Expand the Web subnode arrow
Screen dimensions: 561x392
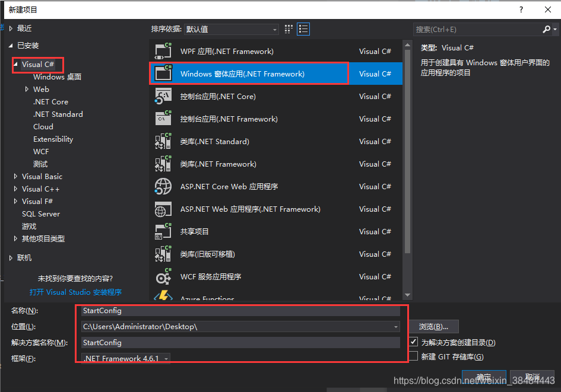27,89
